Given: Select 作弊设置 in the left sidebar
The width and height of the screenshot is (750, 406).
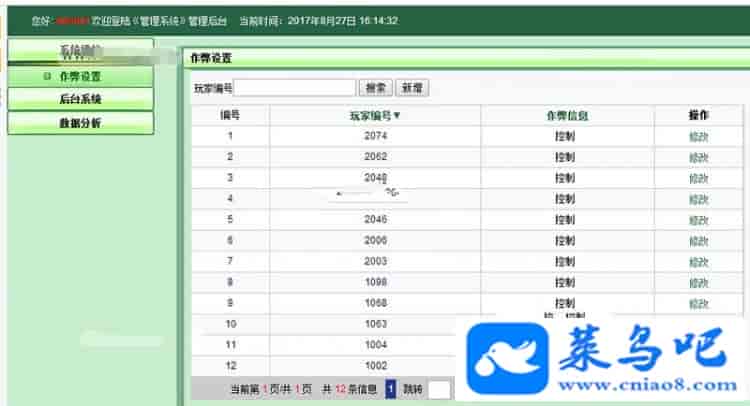Looking at the screenshot, I should (80, 76).
